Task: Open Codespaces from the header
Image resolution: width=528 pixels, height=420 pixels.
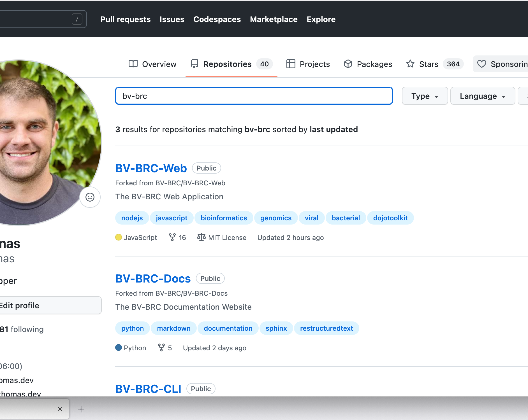Action: 217,19
